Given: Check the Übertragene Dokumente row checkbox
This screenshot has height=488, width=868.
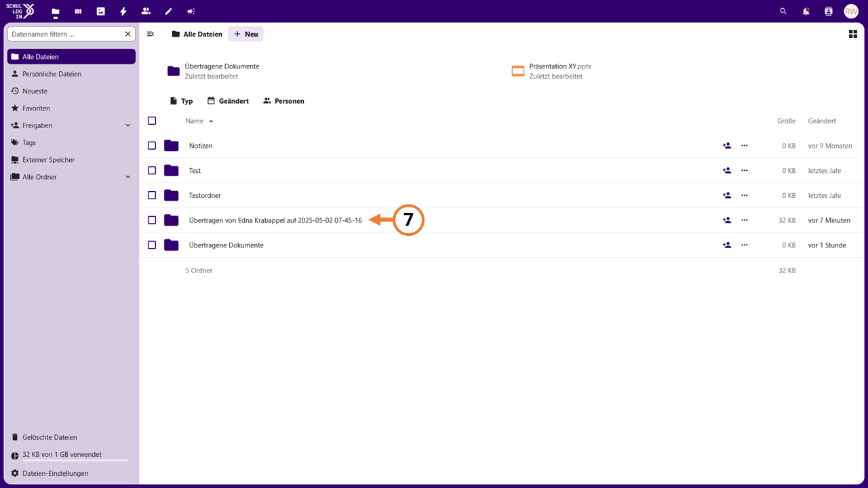Looking at the screenshot, I should click(152, 245).
